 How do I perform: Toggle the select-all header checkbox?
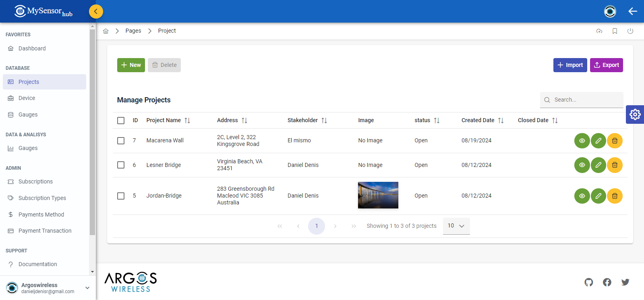coord(121,121)
